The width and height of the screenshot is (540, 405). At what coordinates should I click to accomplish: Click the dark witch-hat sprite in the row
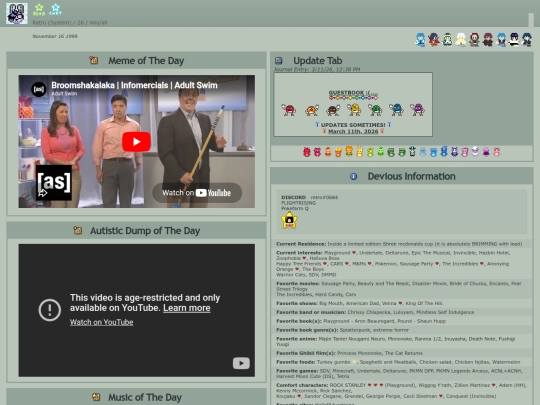[412, 152]
